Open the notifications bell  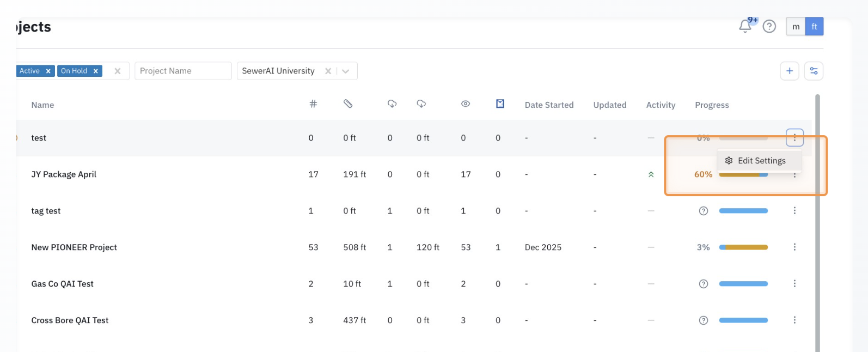click(745, 26)
